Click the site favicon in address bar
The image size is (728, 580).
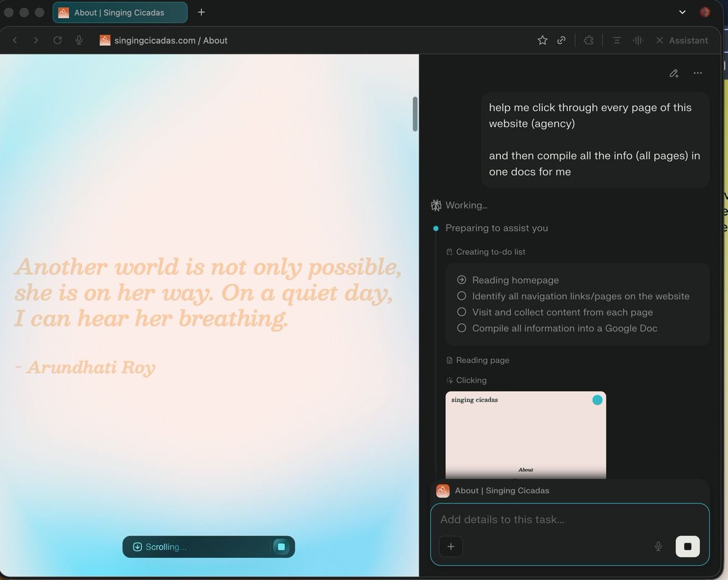coord(105,40)
